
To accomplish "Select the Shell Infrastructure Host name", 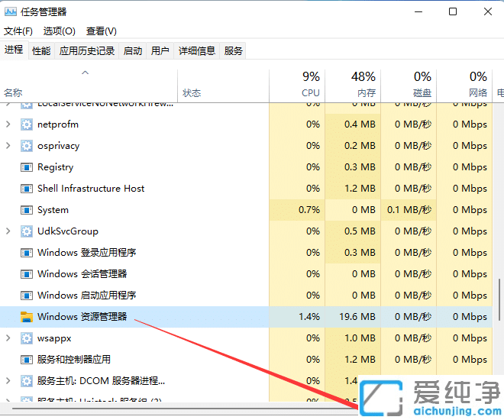I will coord(91,189).
